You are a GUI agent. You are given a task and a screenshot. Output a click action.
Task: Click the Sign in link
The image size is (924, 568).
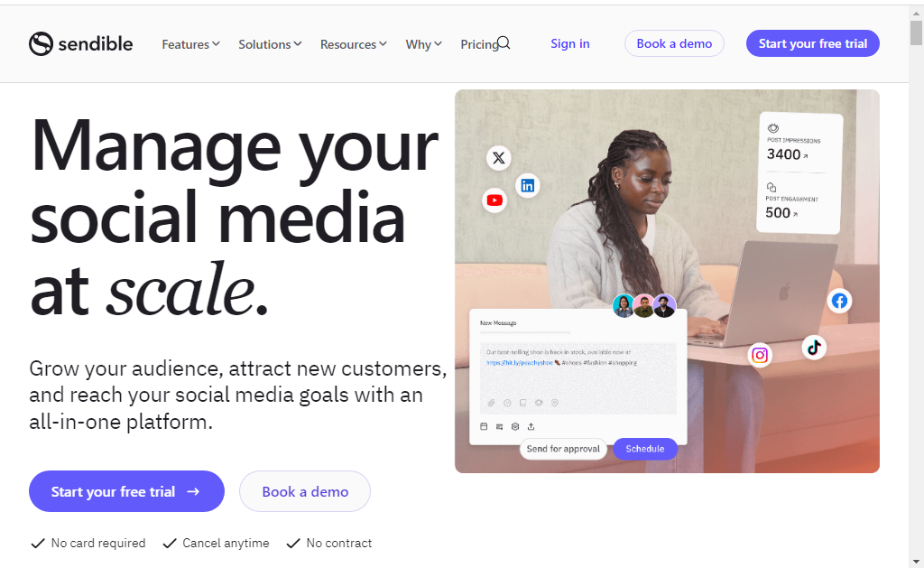pyautogui.click(x=570, y=43)
